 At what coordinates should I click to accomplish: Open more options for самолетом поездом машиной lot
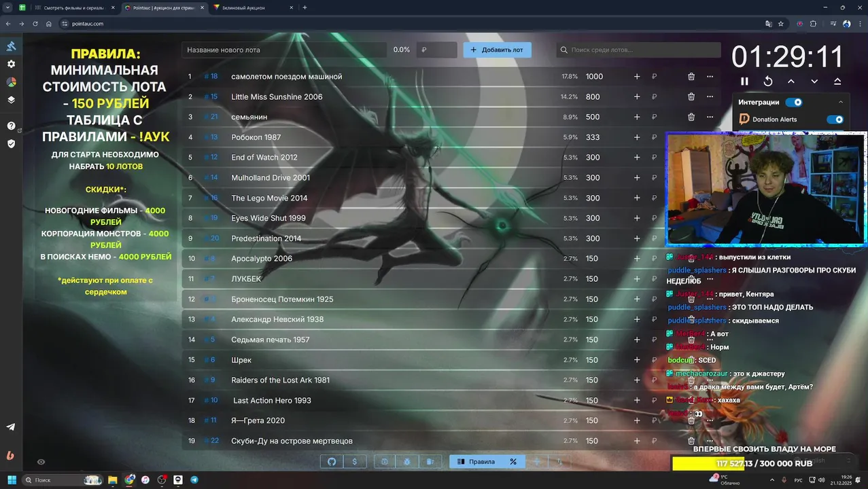point(710,77)
